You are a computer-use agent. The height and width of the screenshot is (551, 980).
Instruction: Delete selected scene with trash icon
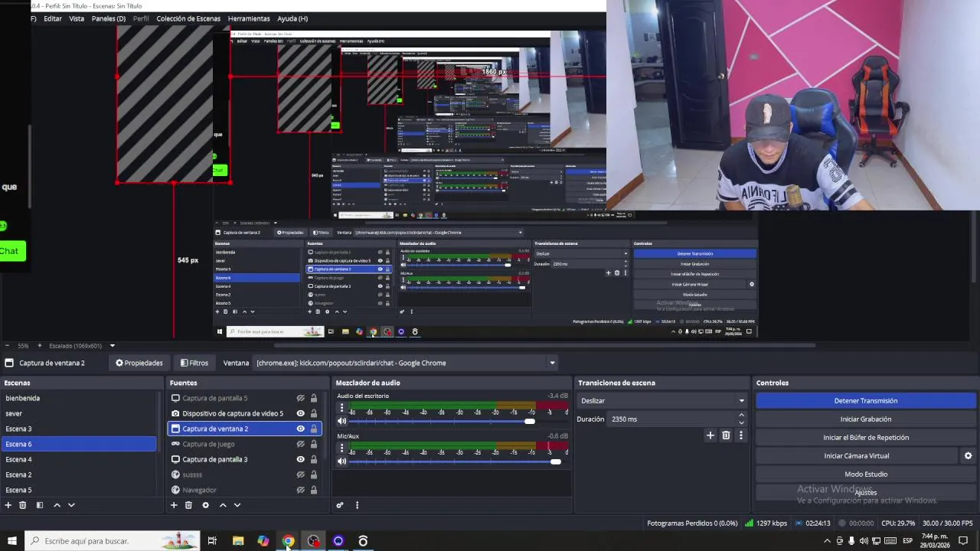23,505
